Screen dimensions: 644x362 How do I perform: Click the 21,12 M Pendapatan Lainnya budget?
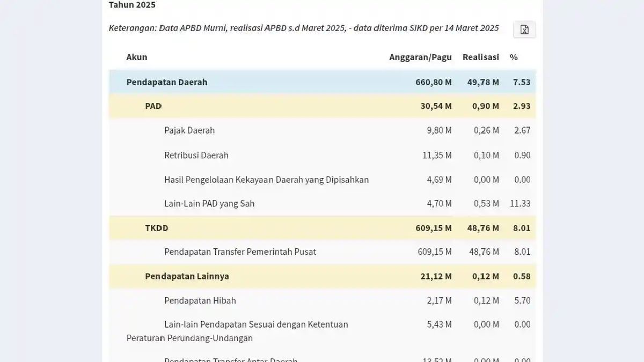coord(436,276)
